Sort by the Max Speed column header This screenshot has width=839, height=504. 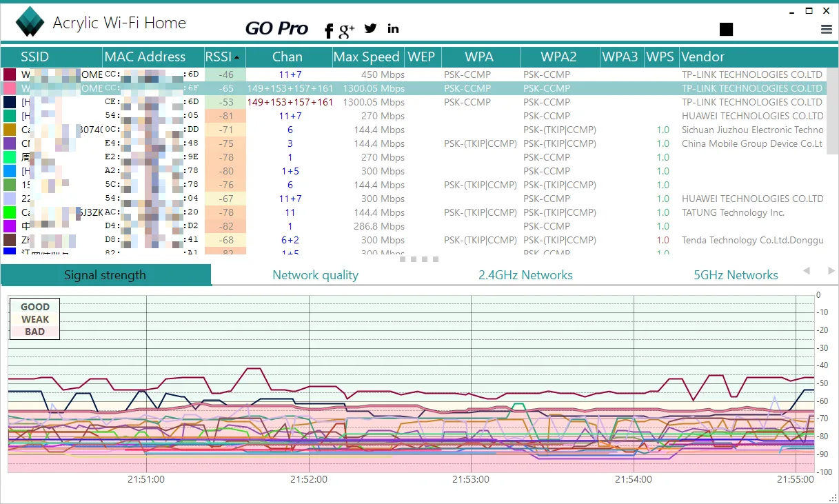[367, 57]
